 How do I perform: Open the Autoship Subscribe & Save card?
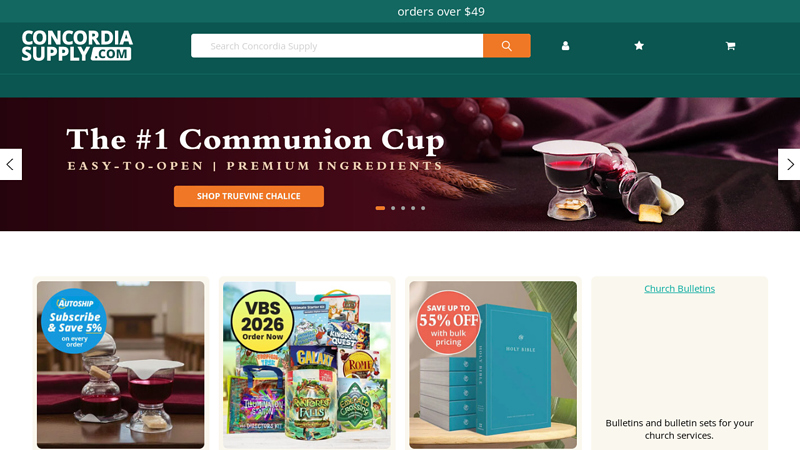coord(120,365)
